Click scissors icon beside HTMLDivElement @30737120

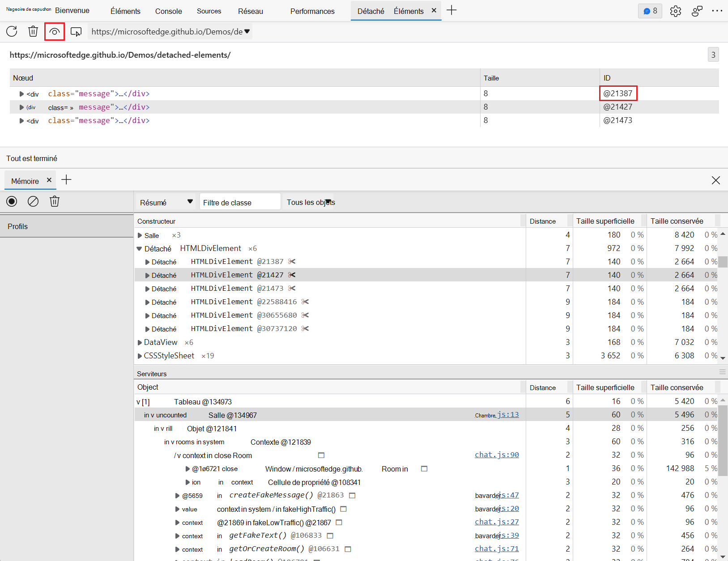click(305, 328)
